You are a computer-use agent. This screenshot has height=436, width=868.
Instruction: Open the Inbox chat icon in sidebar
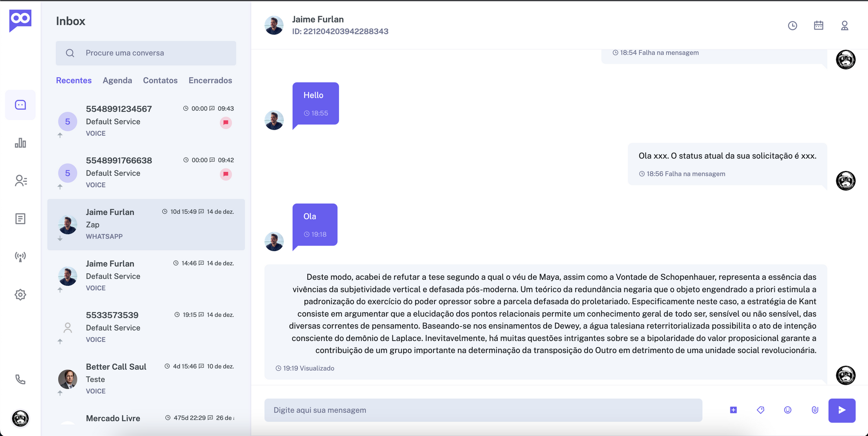(x=20, y=105)
